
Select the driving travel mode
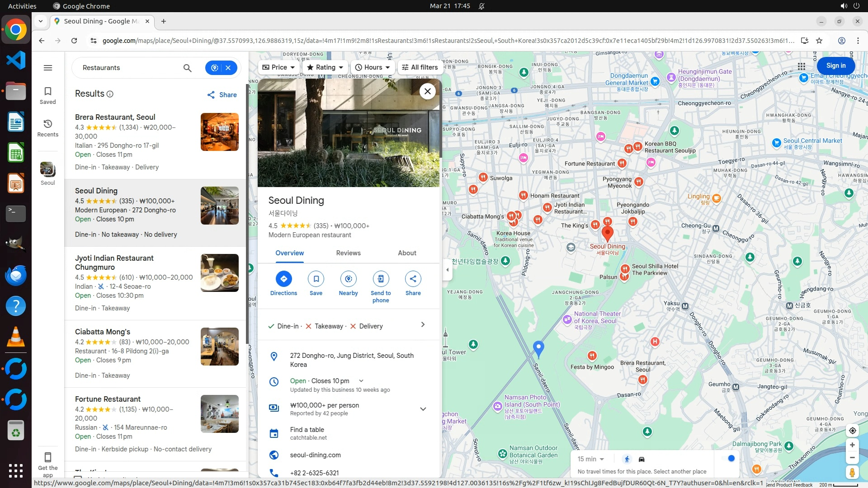click(642, 459)
